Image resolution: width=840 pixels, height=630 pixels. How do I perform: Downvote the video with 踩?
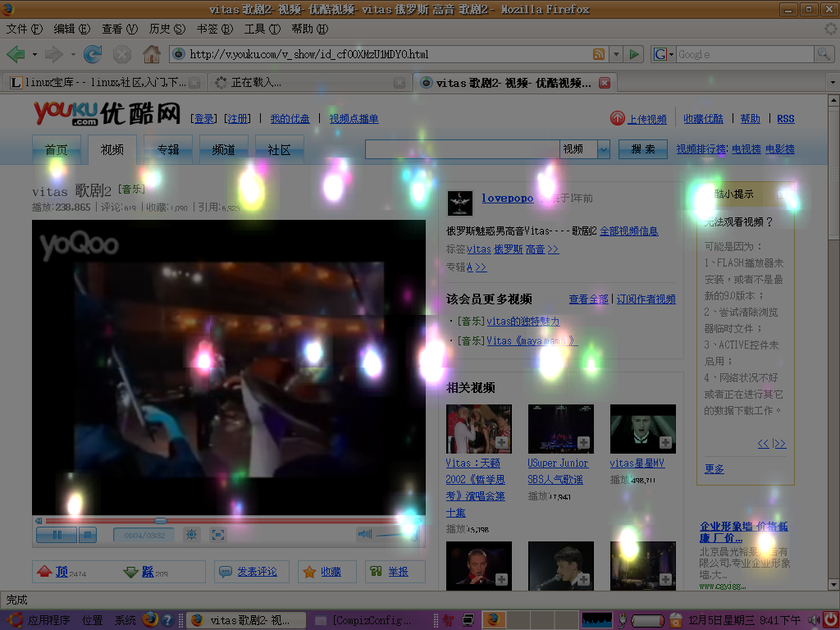146,572
